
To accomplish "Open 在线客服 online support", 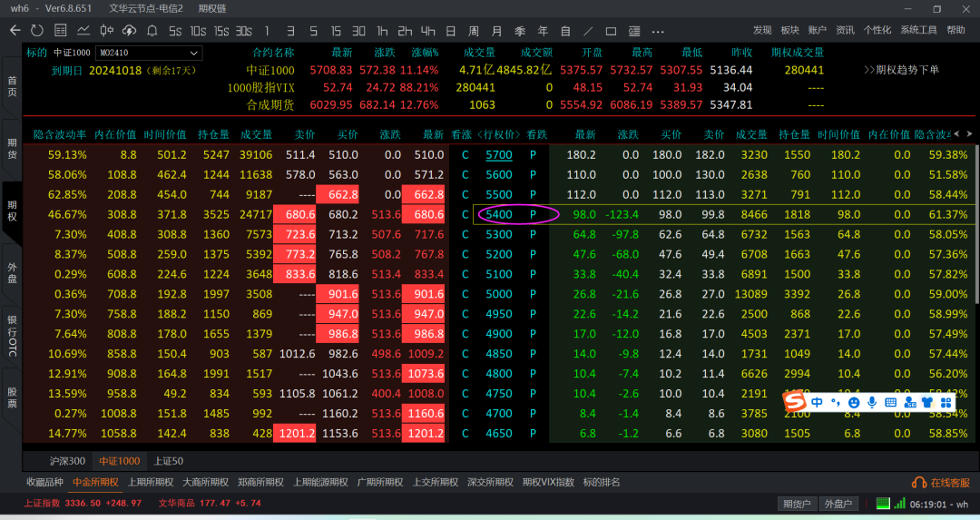I will click(x=941, y=483).
